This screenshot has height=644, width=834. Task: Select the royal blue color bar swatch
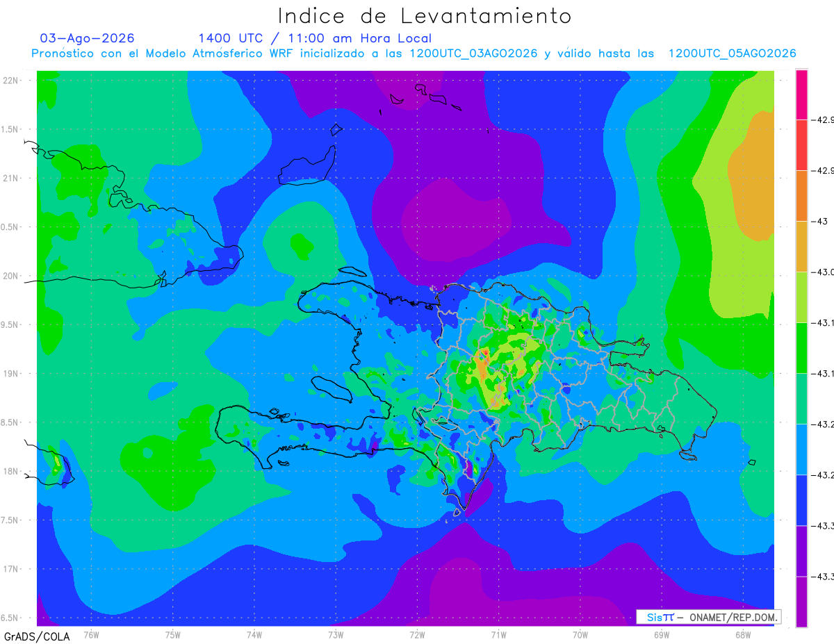coord(801,499)
